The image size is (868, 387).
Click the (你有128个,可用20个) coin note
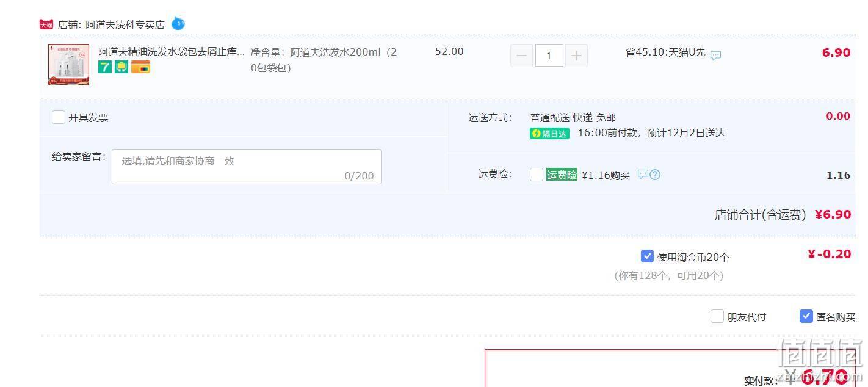point(668,275)
